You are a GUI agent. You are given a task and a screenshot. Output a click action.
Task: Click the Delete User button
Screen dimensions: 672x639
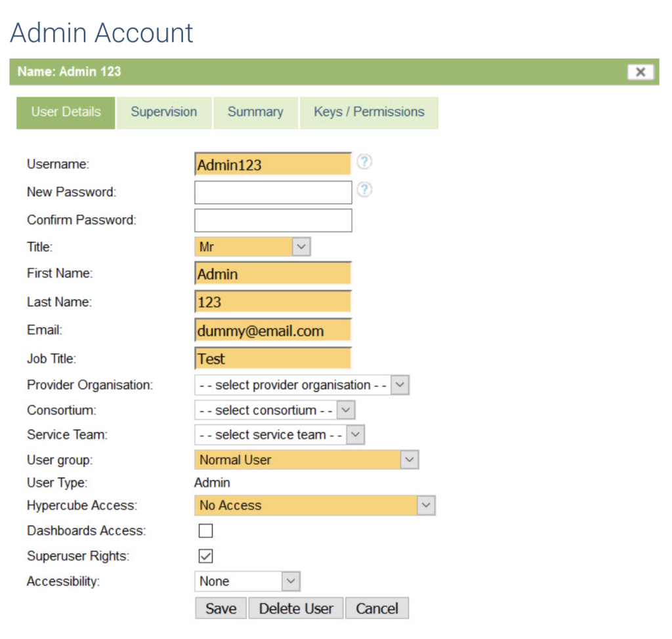pos(296,608)
